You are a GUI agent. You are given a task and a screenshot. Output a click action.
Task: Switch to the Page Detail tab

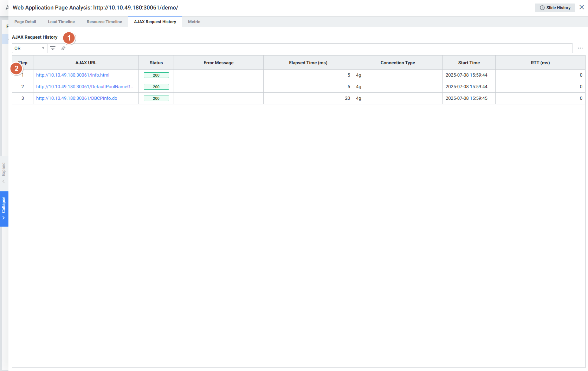(25, 22)
